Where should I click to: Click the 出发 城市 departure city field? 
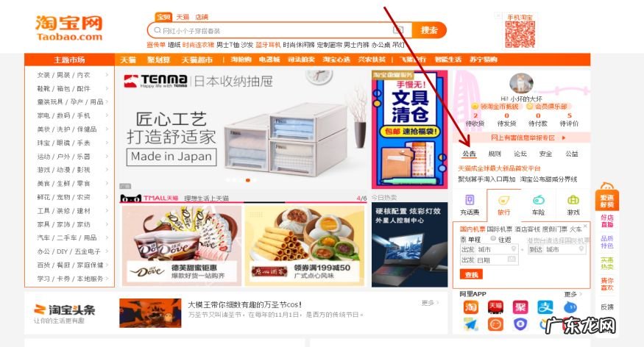tap(489, 249)
